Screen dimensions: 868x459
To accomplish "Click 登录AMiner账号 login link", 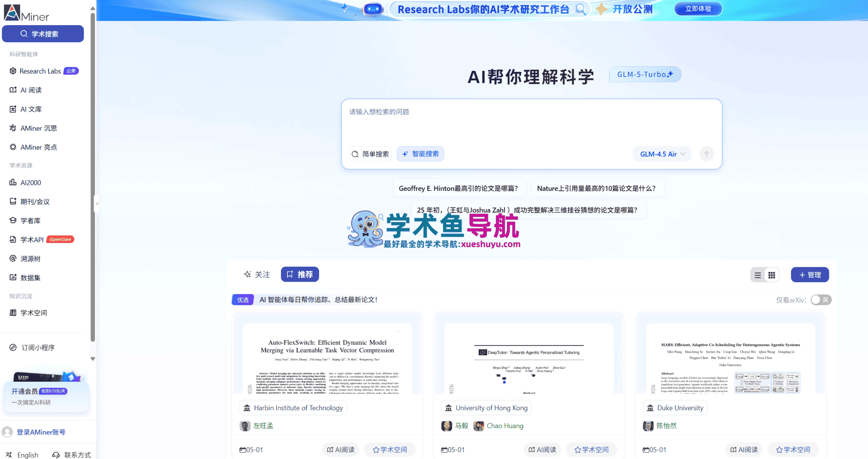I will 41,432.
